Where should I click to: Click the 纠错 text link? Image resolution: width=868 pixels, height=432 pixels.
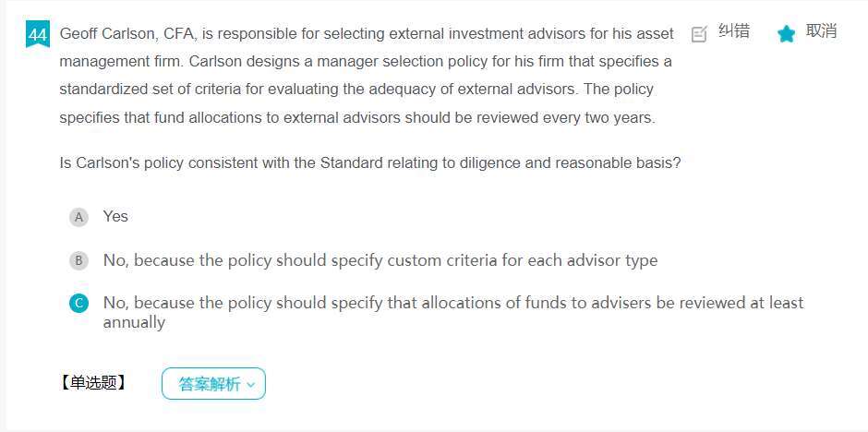(x=734, y=31)
